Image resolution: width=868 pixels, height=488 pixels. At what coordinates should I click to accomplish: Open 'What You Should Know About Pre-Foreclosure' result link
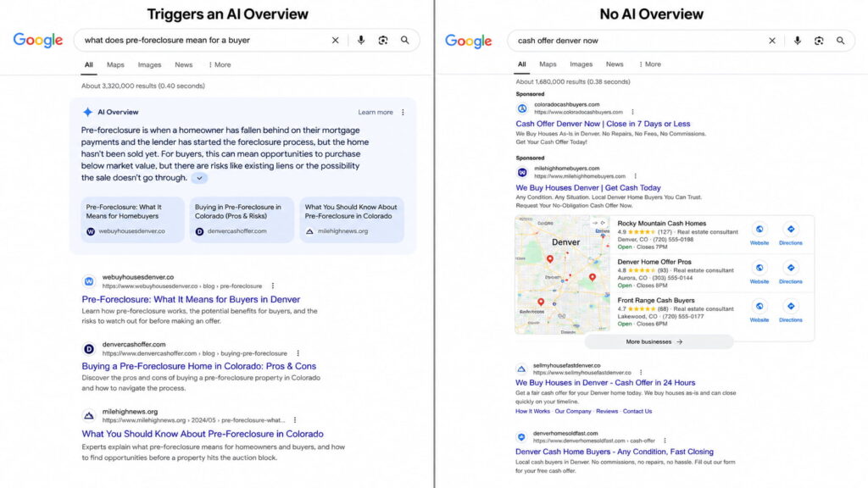point(203,434)
